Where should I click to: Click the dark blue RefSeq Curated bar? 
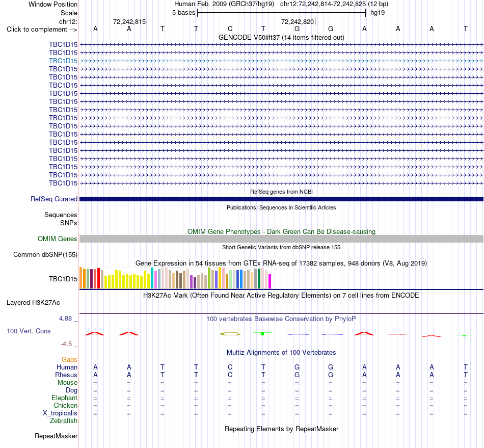[x=281, y=199]
